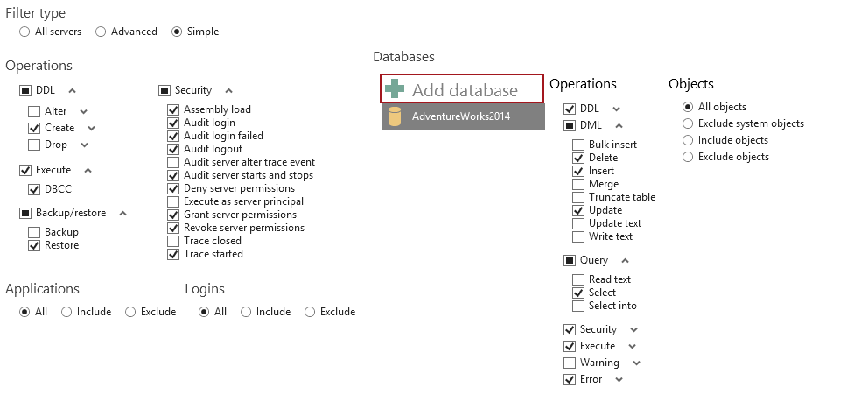Viewport: 868px width, 402px height.
Task: Select the AdventureWorks2014 database cylinder icon
Action: click(394, 116)
